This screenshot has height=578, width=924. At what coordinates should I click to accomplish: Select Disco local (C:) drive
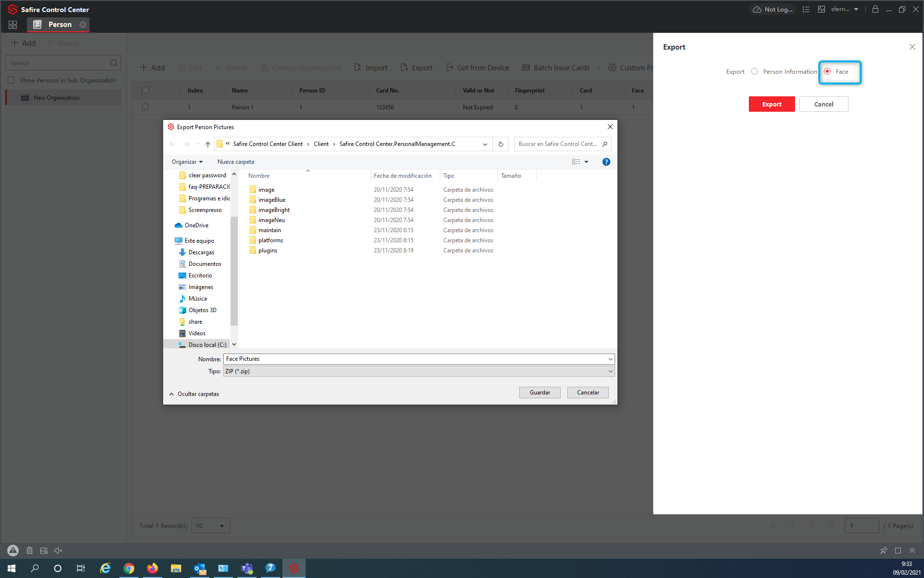tap(207, 345)
